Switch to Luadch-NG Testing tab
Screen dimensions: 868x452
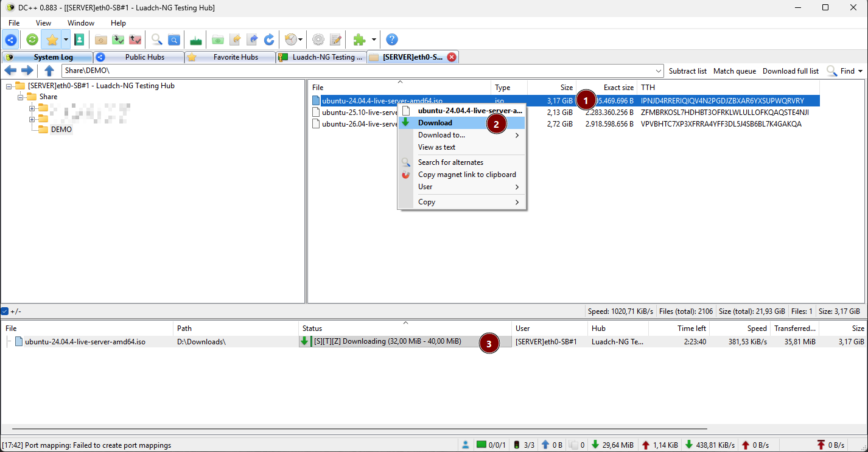click(321, 57)
